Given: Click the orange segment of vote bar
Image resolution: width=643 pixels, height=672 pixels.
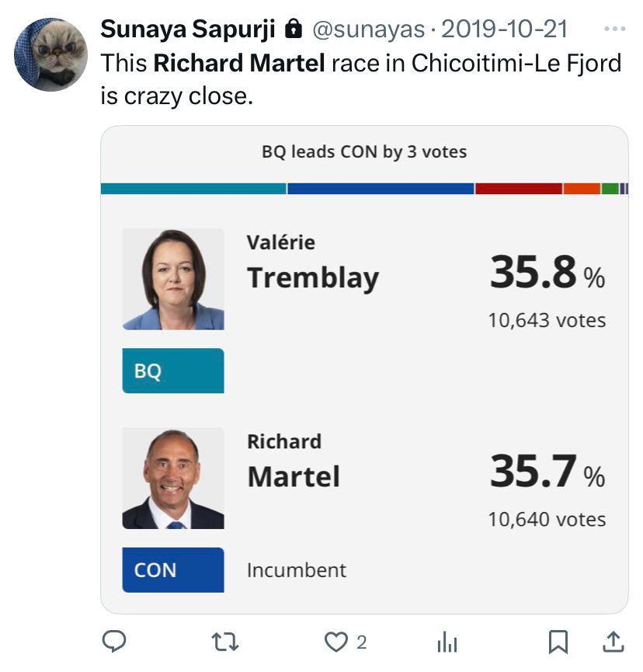Looking at the screenshot, I should [582, 189].
